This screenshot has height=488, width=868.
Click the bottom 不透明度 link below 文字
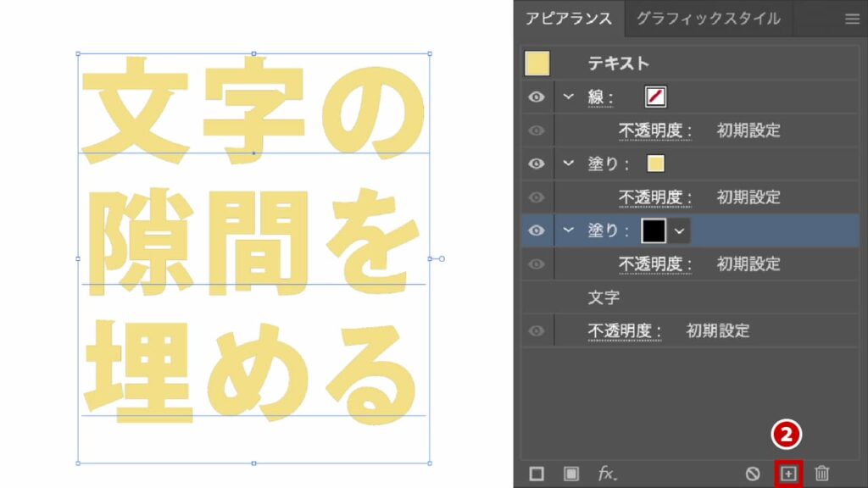tap(625, 331)
